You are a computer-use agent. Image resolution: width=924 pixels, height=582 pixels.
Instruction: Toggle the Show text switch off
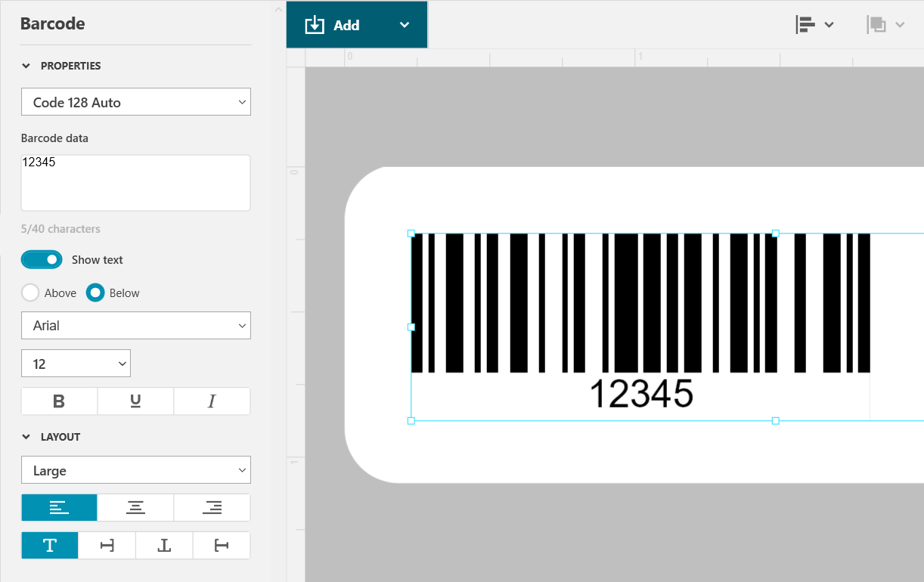pyautogui.click(x=42, y=260)
